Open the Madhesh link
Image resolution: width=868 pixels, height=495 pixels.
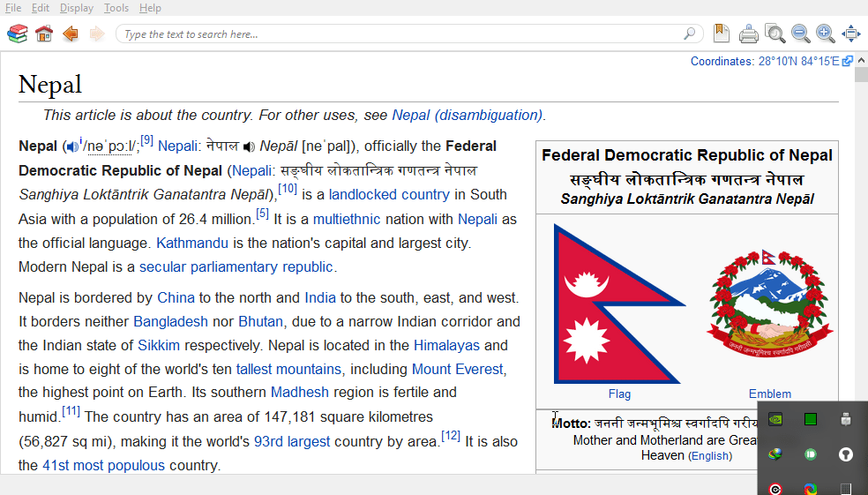coord(300,393)
